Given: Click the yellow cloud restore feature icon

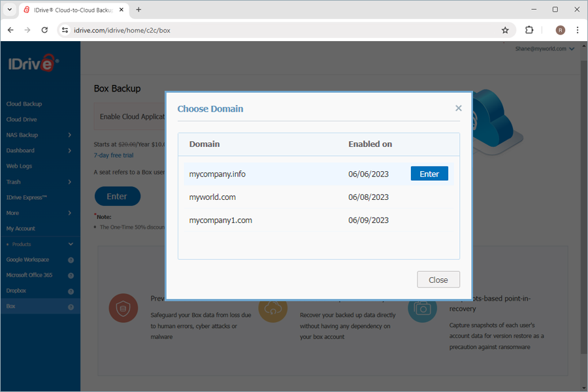Looking at the screenshot, I should click(272, 308).
